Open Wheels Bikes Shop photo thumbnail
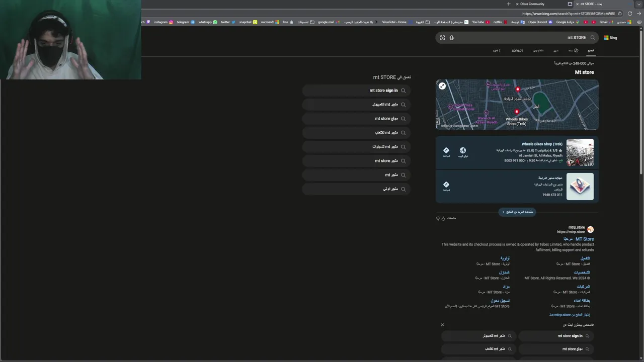This screenshot has height=362, width=644. 580,152
